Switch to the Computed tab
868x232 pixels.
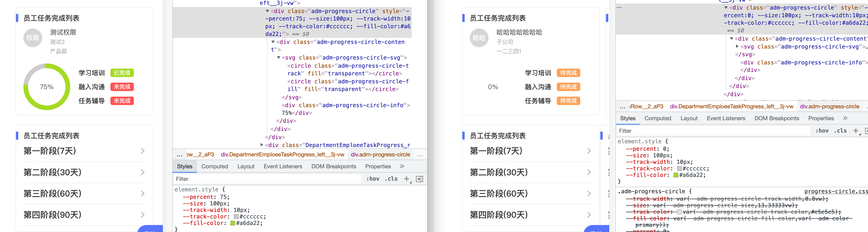coord(215,166)
